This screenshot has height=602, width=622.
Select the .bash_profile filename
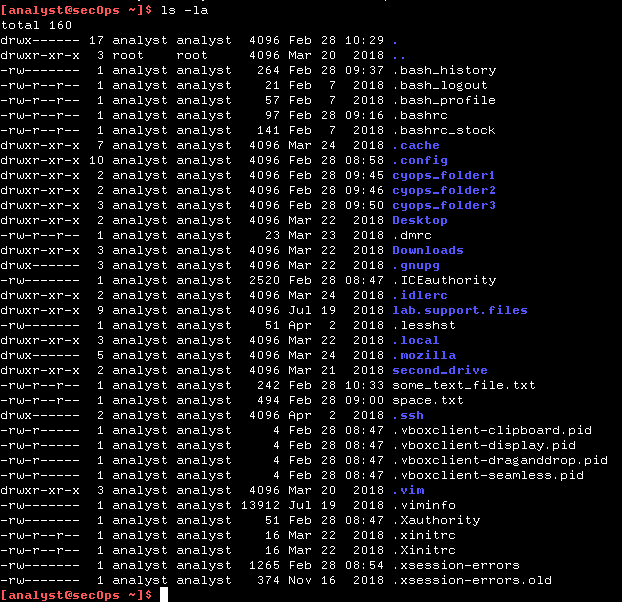click(x=444, y=100)
